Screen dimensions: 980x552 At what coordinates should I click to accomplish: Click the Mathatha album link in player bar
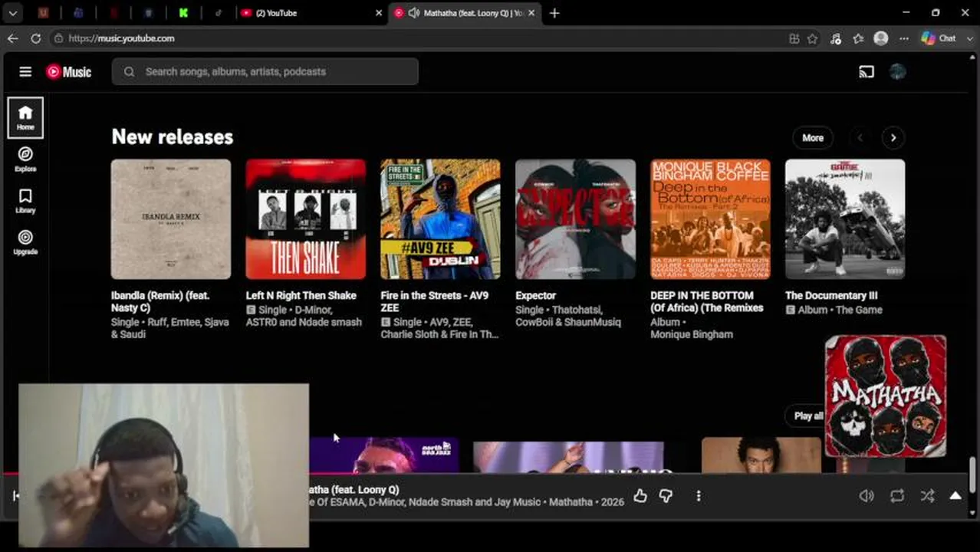pos(571,502)
